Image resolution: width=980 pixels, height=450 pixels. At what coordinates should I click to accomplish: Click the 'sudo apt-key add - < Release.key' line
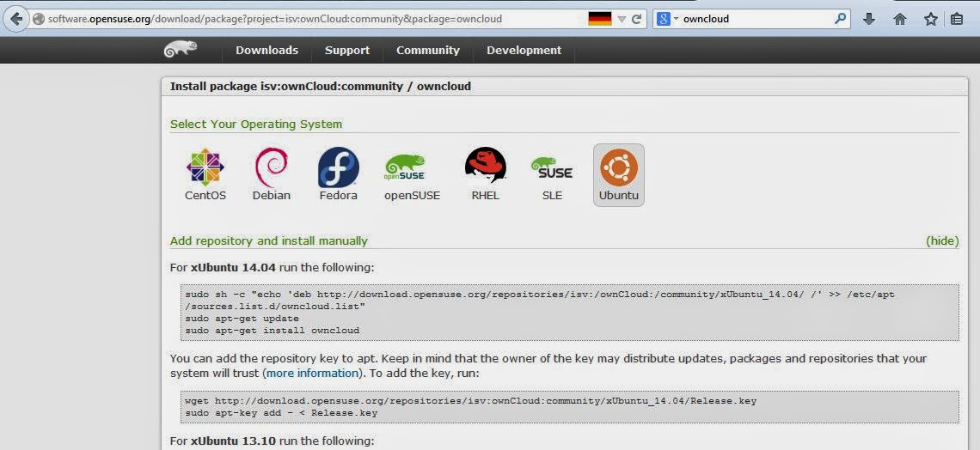[x=281, y=412]
